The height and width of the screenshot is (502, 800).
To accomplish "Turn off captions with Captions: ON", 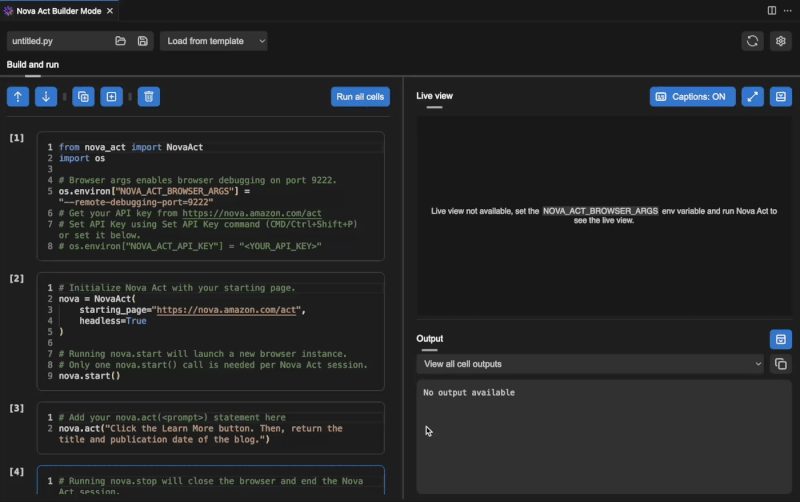I will click(x=692, y=97).
